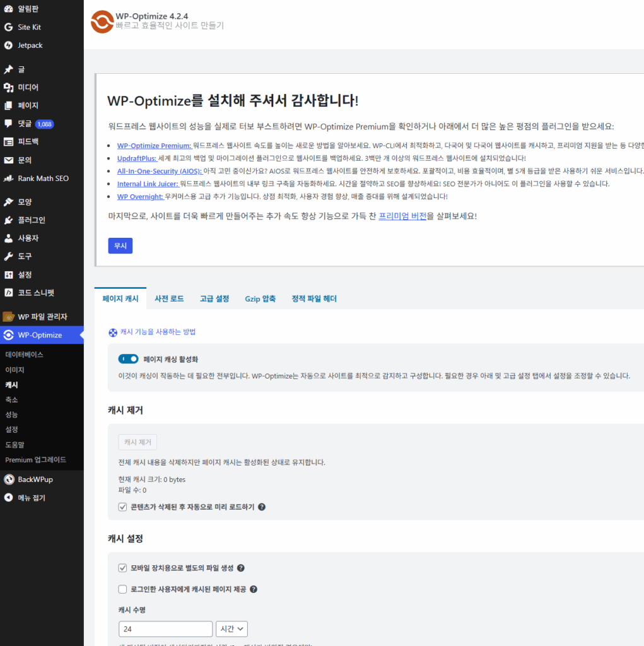Open the 설정 settings sliders icon

tap(8, 274)
